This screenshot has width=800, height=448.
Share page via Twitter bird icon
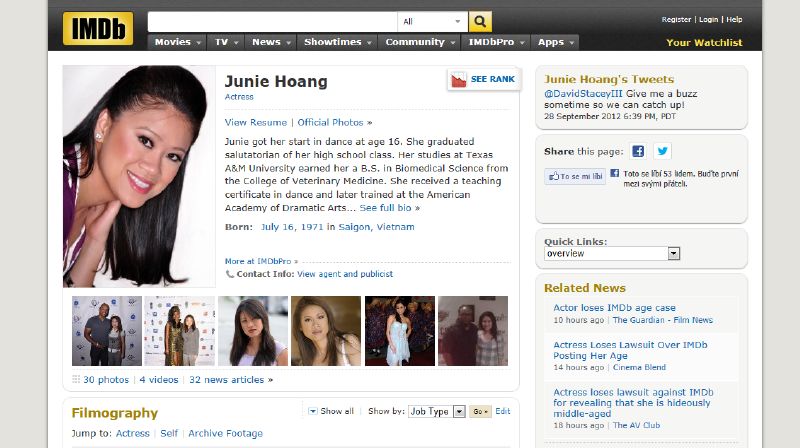click(662, 151)
